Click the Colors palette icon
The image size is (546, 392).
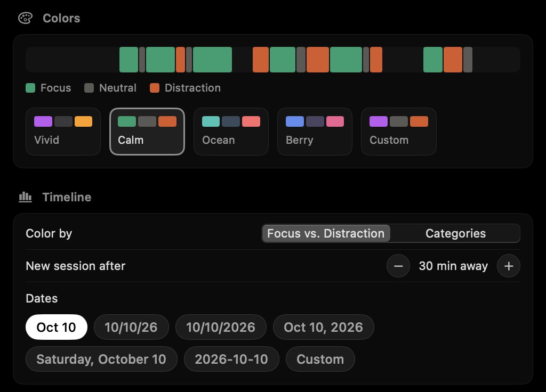26,18
